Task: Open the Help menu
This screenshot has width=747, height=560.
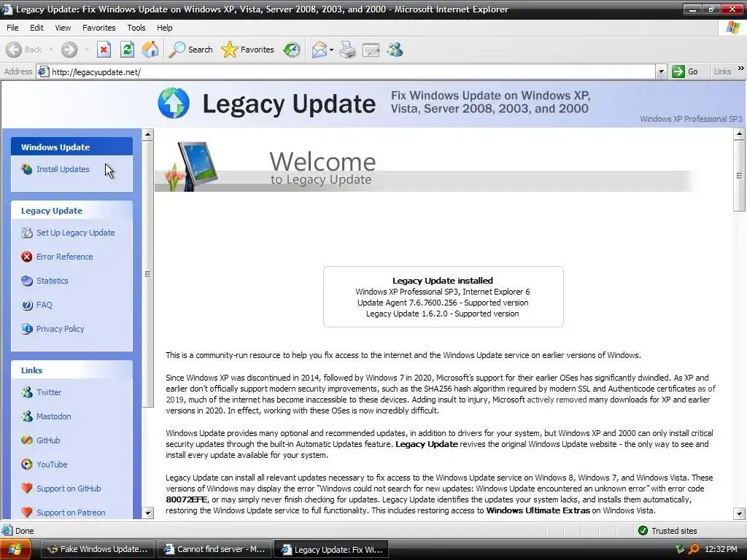Action: [164, 28]
